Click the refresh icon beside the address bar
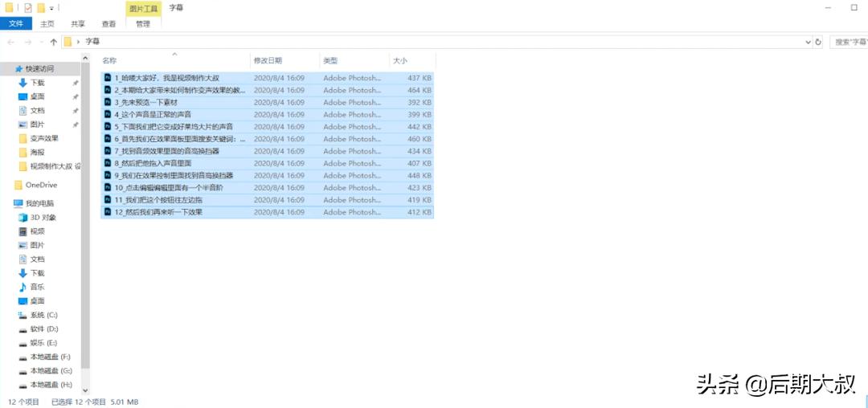Image resolution: width=868 pixels, height=408 pixels. click(x=818, y=42)
